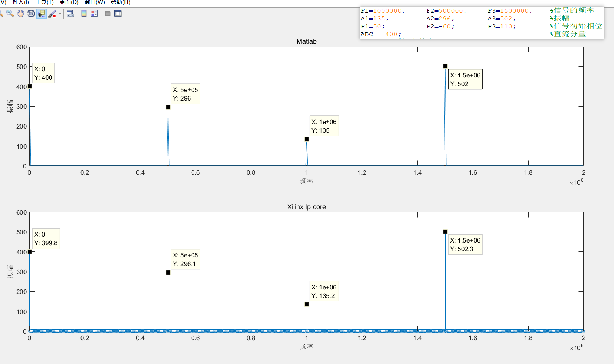This screenshot has width=614, height=364.
Task: Insert a Colorbar from the toolbar
Action: click(84, 13)
